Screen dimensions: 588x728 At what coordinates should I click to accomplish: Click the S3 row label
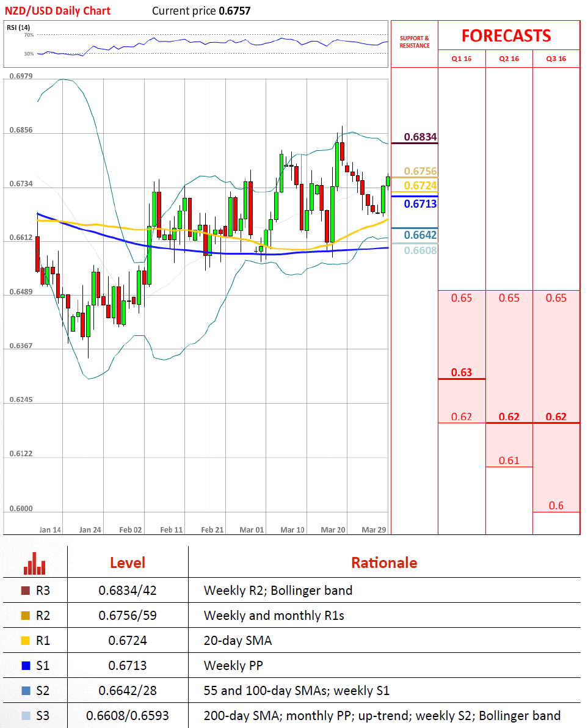pos(43,716)
